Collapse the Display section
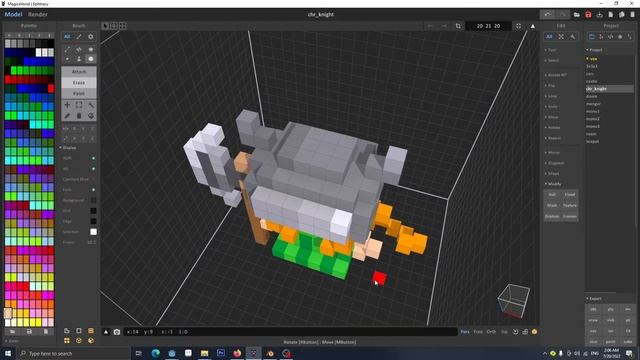 pos(68,148)
